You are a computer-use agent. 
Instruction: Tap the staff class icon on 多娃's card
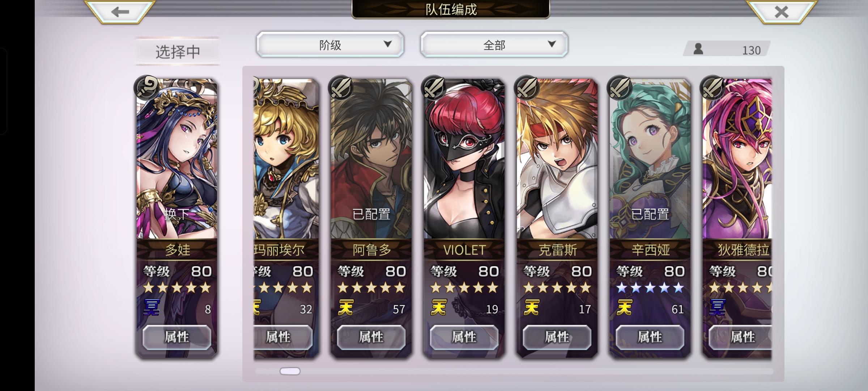tap(146, 88)
